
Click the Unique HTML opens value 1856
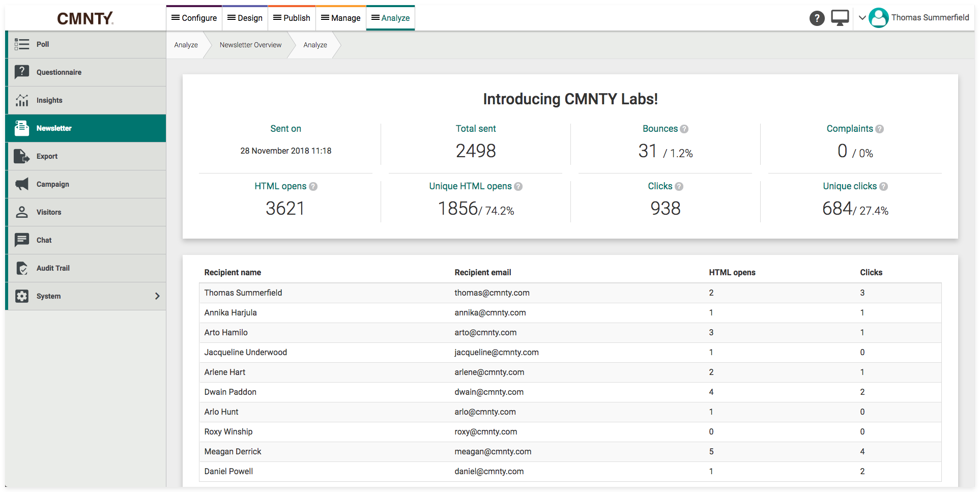click(x=458, y=209)
